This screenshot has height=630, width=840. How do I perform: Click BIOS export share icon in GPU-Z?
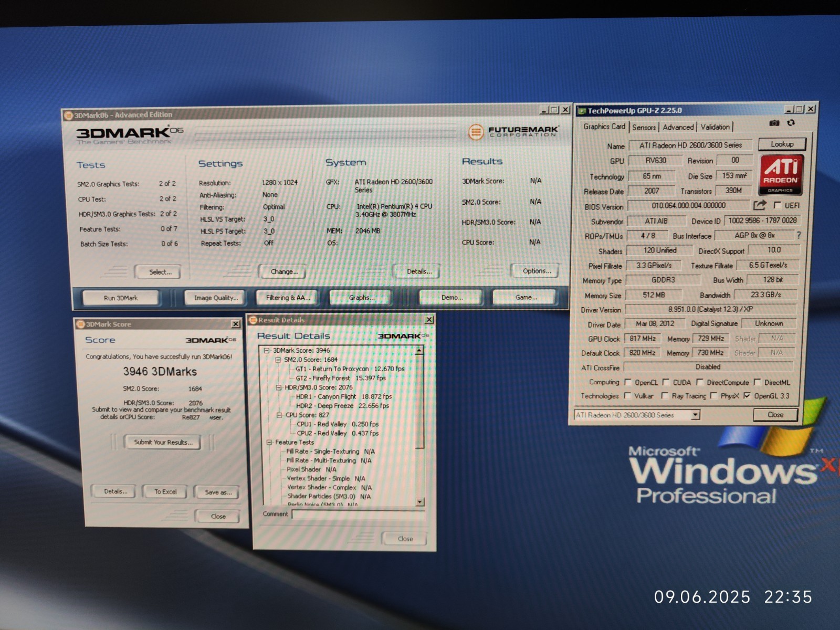[760, 205]
